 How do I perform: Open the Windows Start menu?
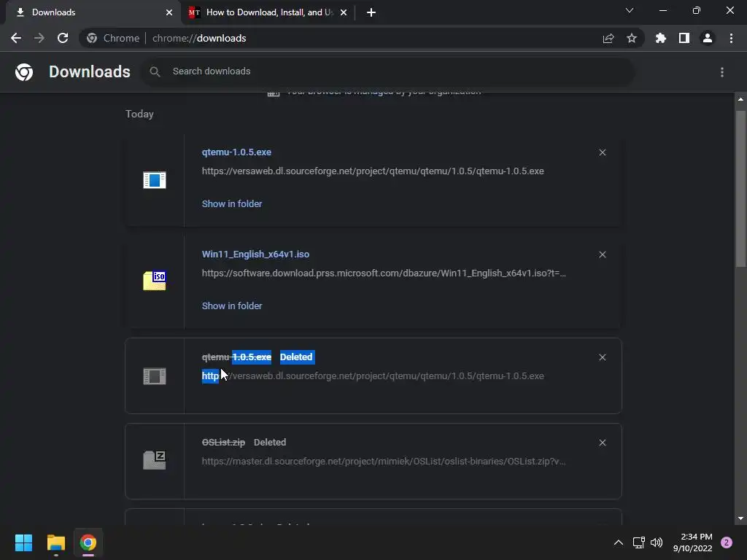(24, 542)
